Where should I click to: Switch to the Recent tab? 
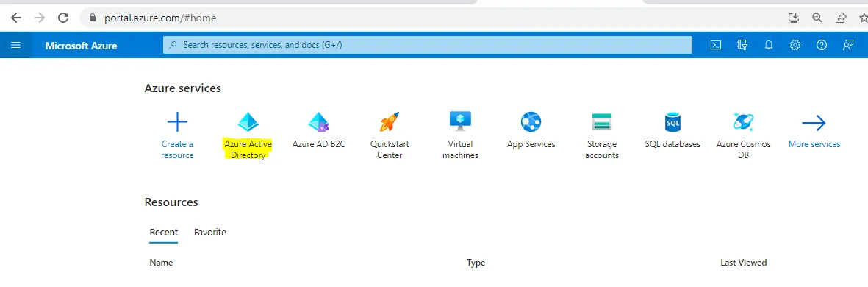(164, 232)
